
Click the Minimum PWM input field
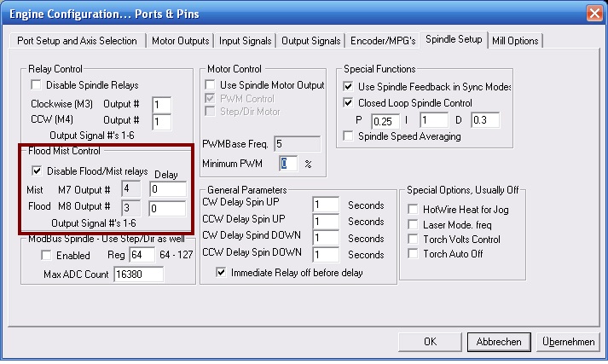tap(288, 163)
